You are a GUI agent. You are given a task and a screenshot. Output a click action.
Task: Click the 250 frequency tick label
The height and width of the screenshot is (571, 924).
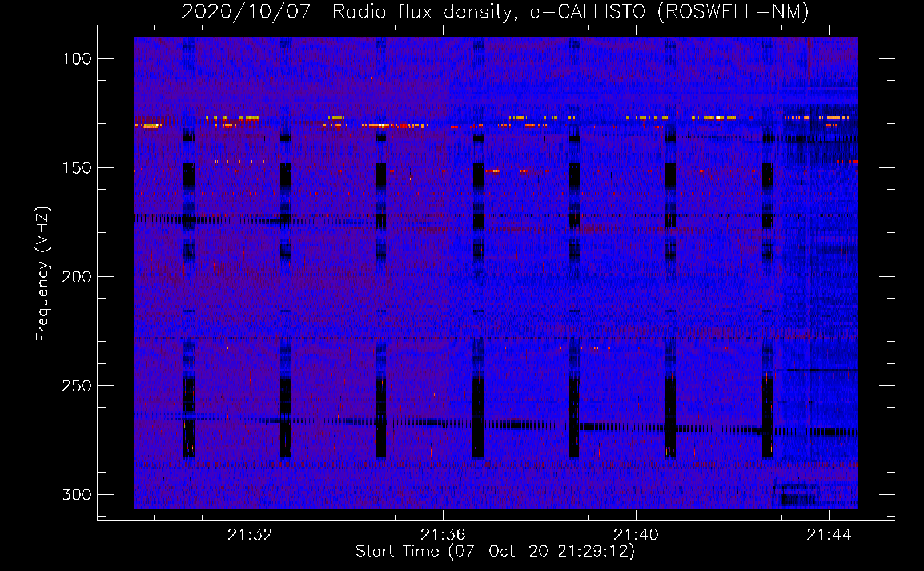click(77, 386)
